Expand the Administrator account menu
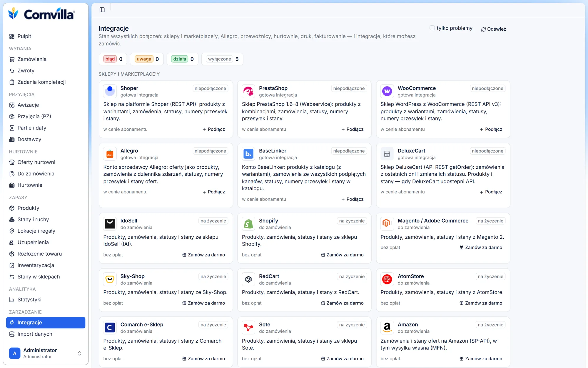Image resolution: width=588 pixels, height=368 pixels. (x=46, y=353)
